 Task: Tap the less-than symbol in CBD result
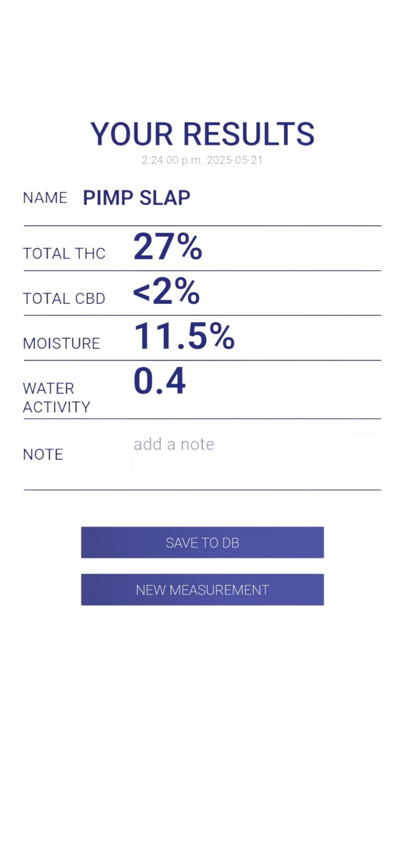142,293
